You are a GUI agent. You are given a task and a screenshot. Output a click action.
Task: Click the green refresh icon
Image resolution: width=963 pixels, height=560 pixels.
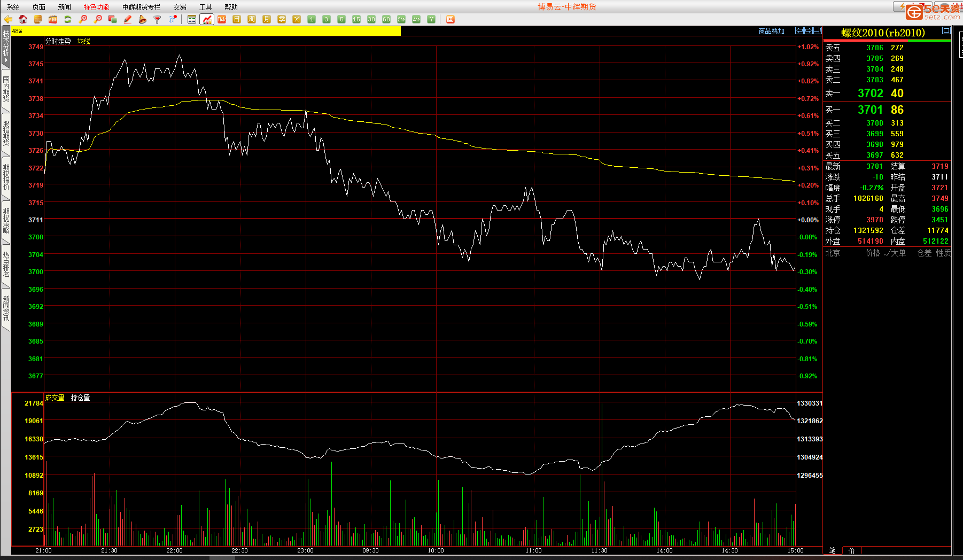[68, 19]
